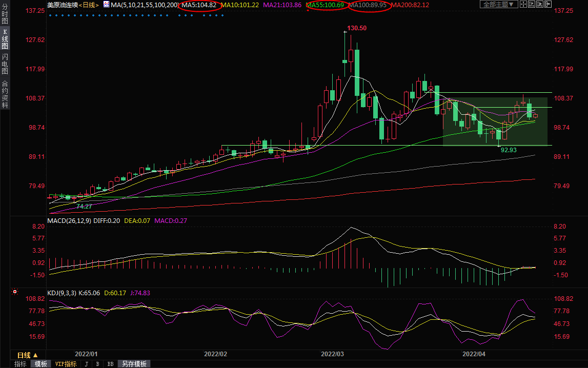The height and width of the screenshot is (368, 588).
Task: Click the <日线> label next to the contract name
Action: tap(89, 5)
